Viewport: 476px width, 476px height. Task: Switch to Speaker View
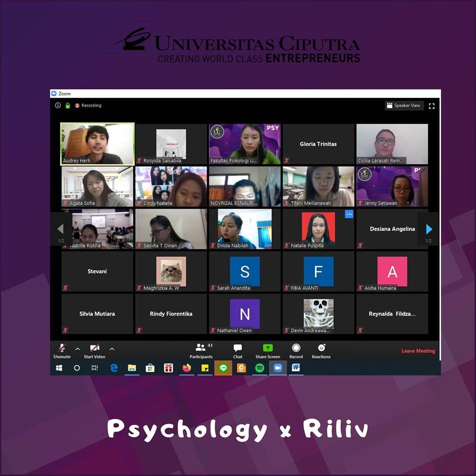click(404, 106)
